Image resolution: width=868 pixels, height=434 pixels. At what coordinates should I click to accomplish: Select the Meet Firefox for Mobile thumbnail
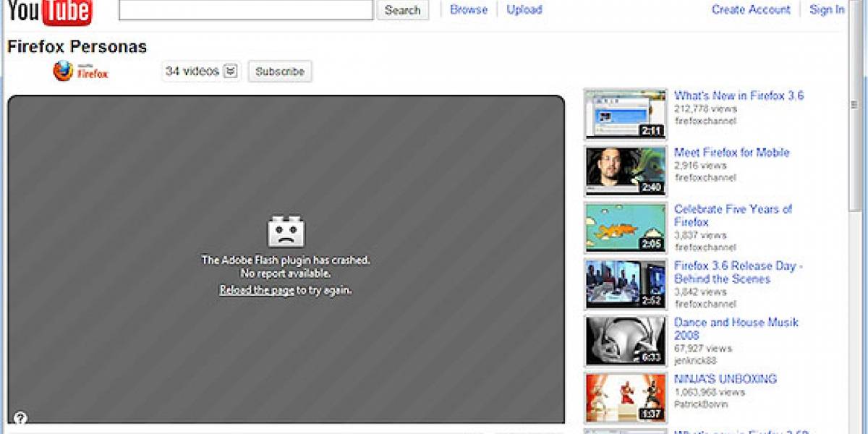(x=626, y=171)
